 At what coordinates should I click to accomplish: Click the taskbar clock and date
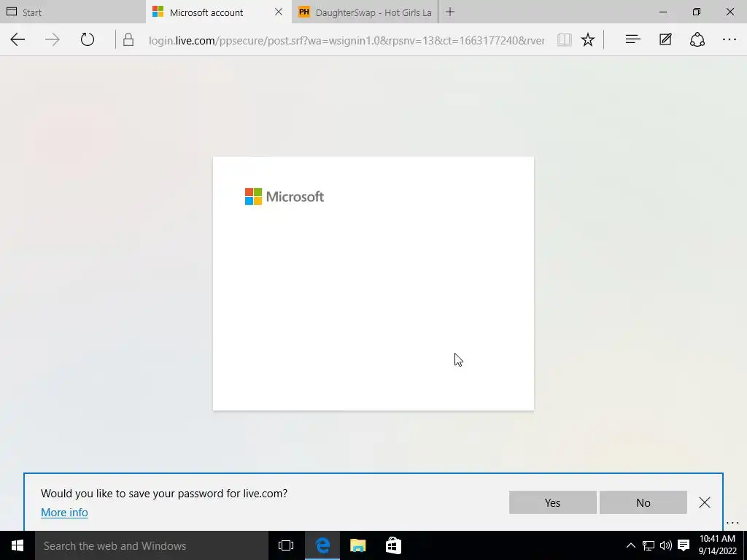pyautogui.click(x=718, y=545)
